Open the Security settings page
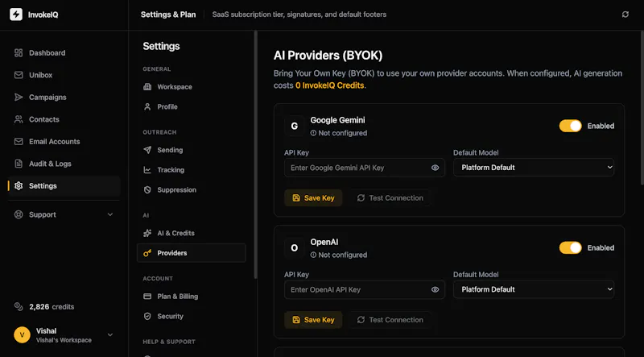Viewport: 644px width, 357px height. click(x=192, y=316)
